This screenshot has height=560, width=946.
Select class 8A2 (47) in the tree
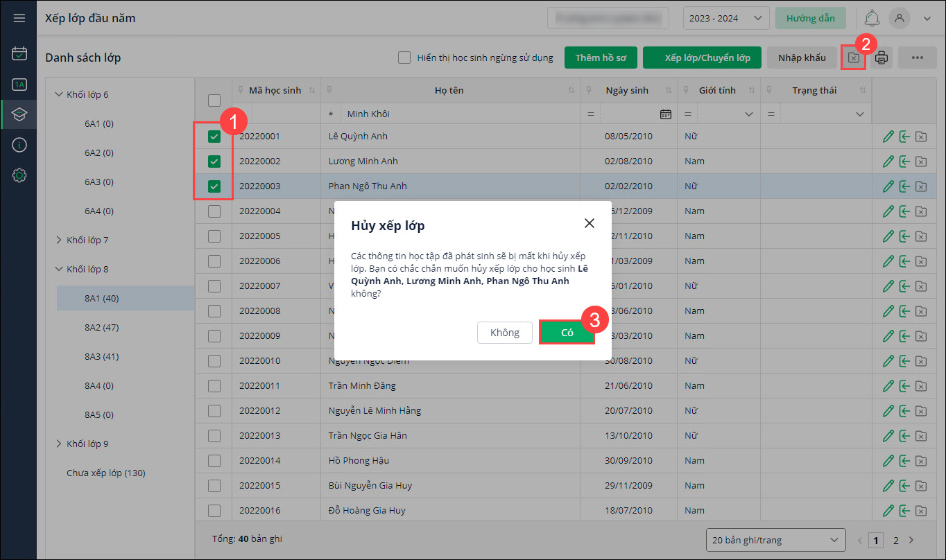[x=102, y=327]
